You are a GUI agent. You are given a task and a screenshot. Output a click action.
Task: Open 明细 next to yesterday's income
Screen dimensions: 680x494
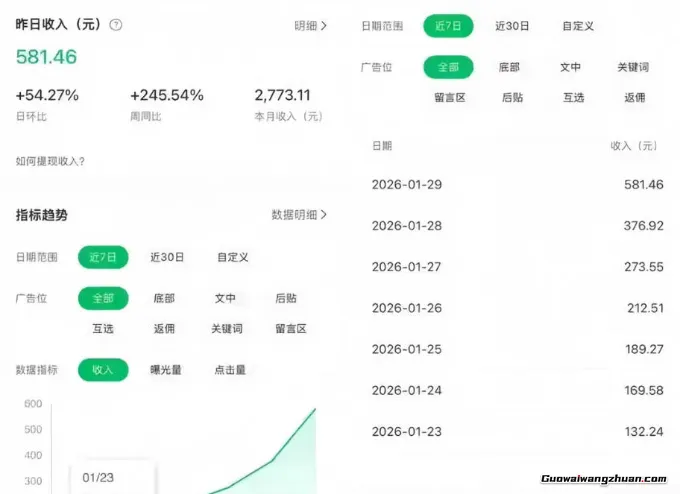(311, 26)
